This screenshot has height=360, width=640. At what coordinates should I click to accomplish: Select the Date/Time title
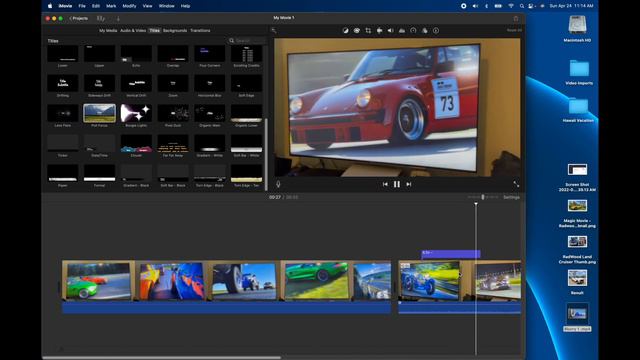pos(99,143)
